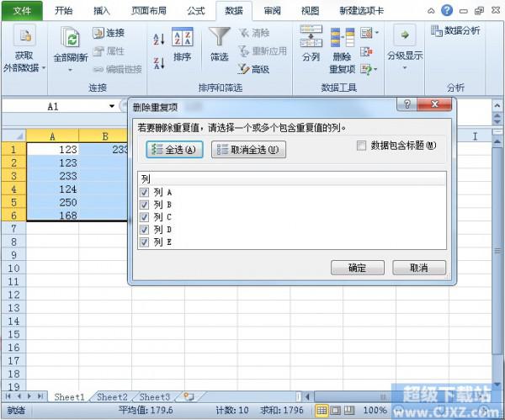Uncheck the 列 A checkbox

146,192
